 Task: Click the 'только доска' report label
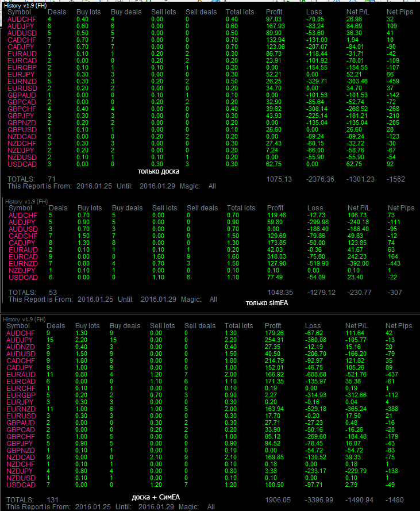point(159,171)
